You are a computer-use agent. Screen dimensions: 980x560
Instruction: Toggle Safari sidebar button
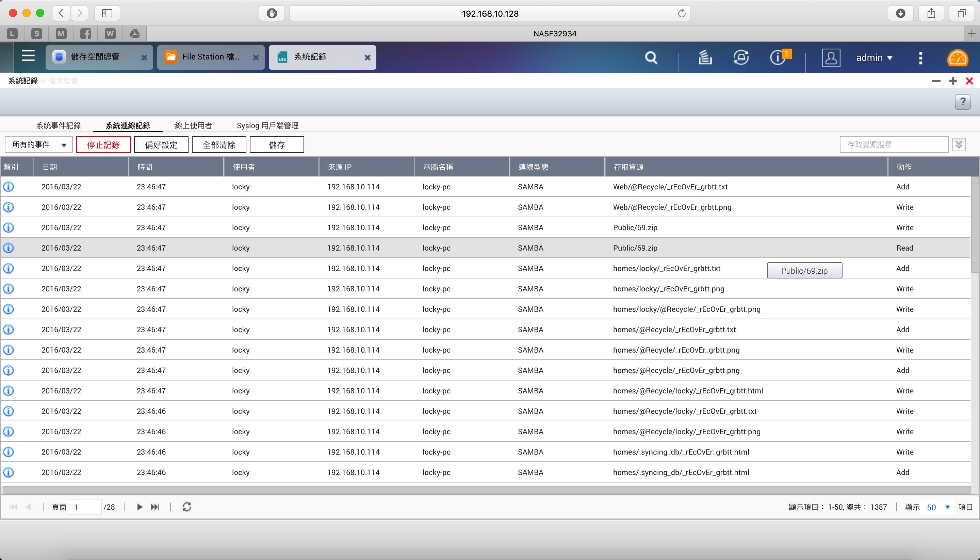(107, 13)
